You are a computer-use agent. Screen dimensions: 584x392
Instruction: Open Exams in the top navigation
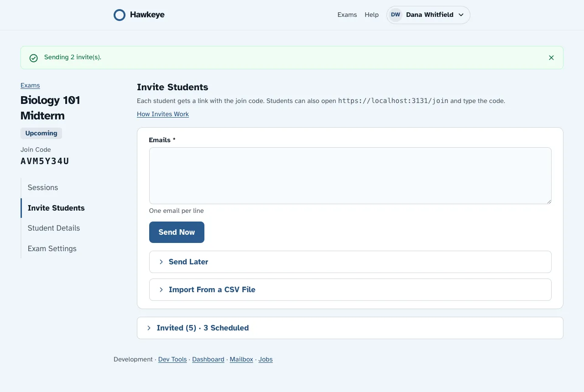[x=347, y=15]
